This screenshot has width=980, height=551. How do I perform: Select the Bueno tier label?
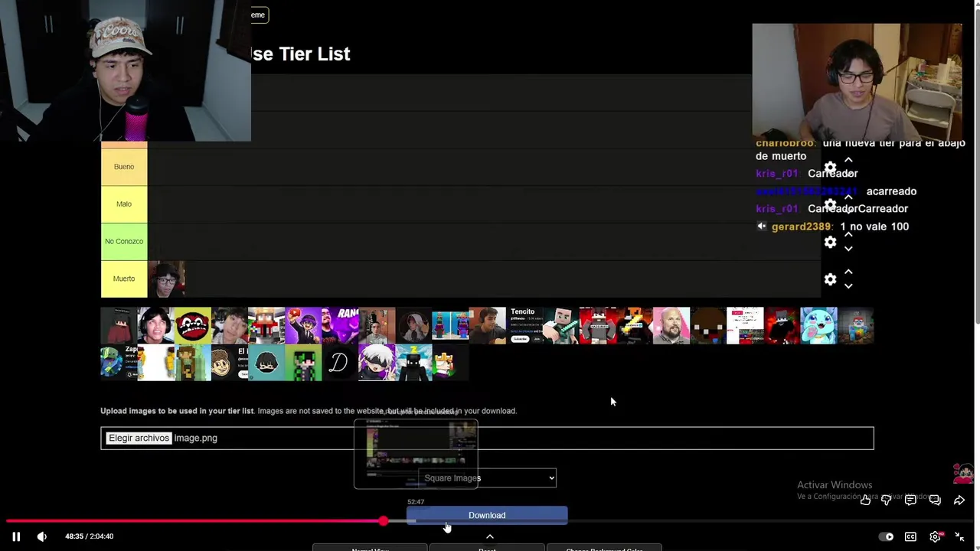[x=124, y=167]
